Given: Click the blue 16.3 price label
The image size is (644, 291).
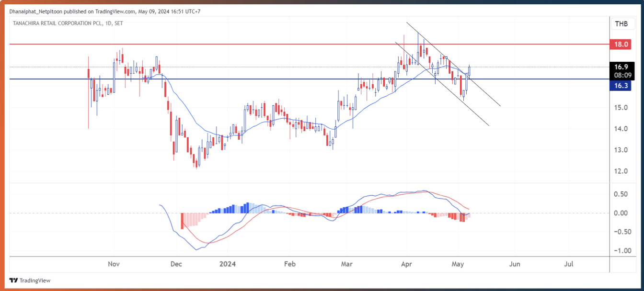Looking at the screenshot, I should pos(621,86).
